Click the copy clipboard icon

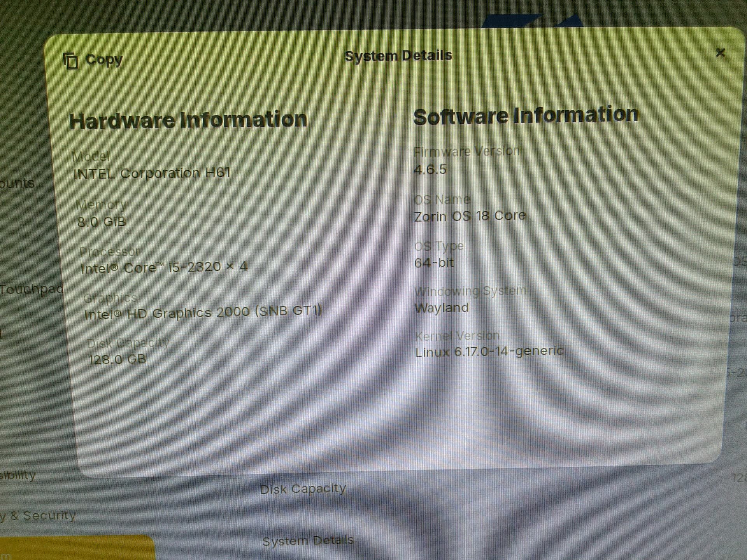[x=71, y=61]
